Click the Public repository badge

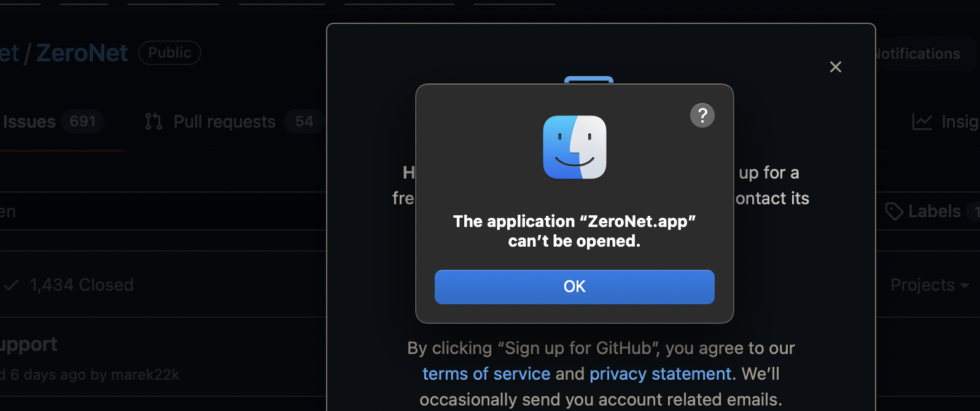tap(169, 53)
